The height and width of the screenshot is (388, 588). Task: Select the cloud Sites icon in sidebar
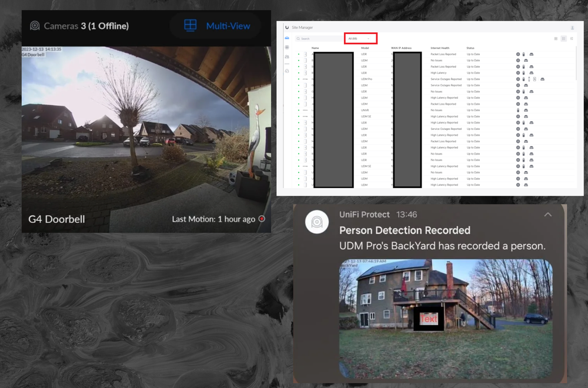(286, 36)
